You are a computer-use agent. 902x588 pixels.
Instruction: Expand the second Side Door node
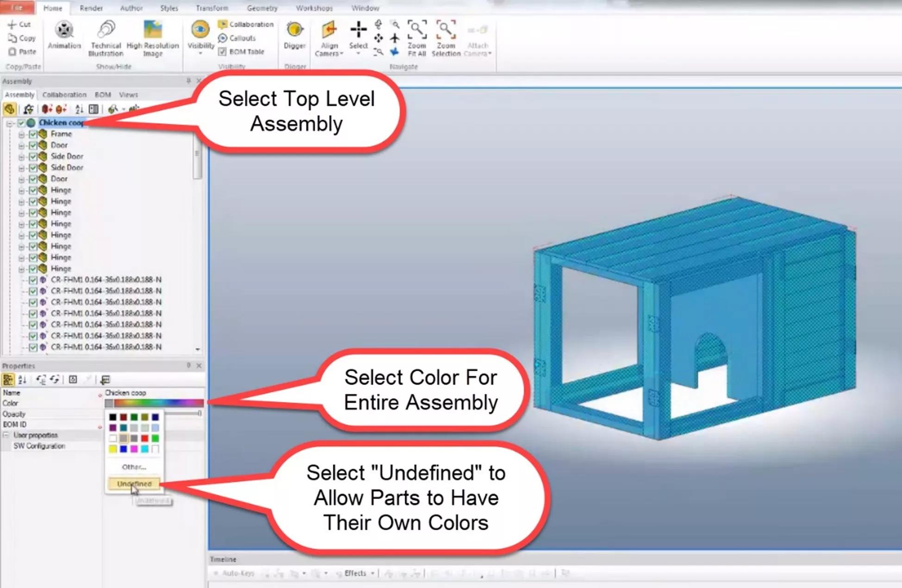(21, 168)
